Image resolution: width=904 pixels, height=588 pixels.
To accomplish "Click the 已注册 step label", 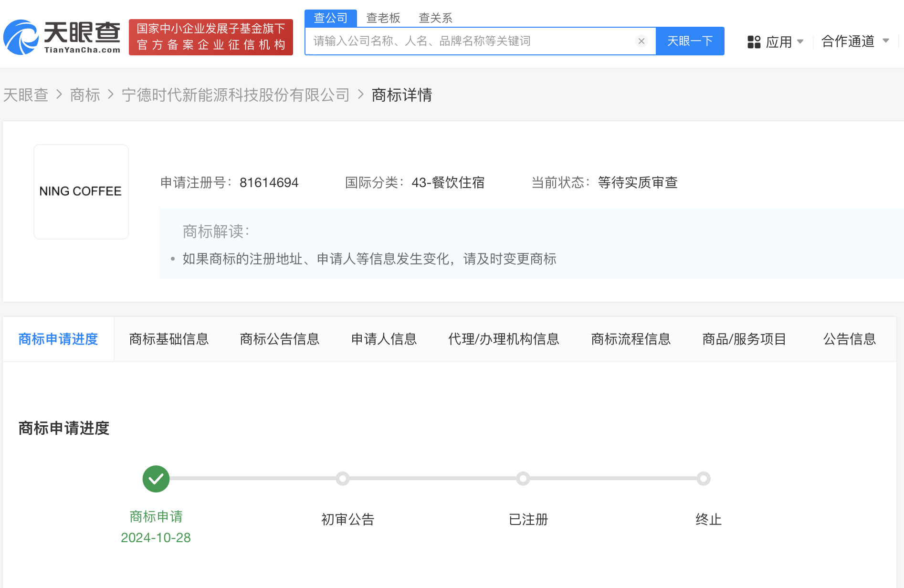I will coord(528,519).
